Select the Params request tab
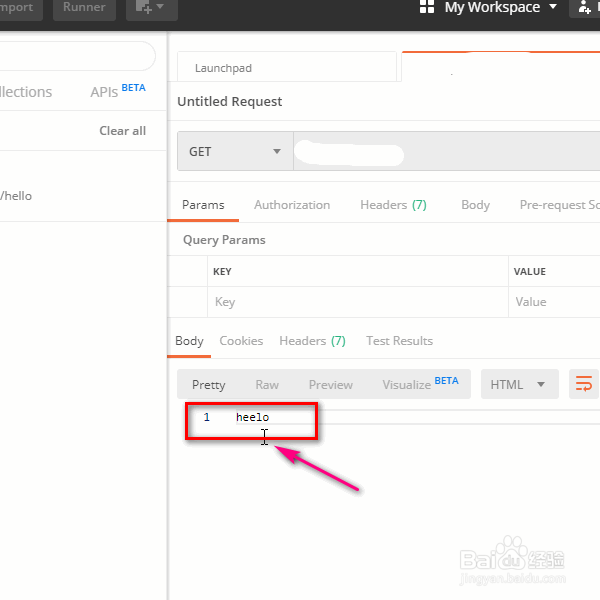Screen dimensions: 600x600 coord(203,205)
